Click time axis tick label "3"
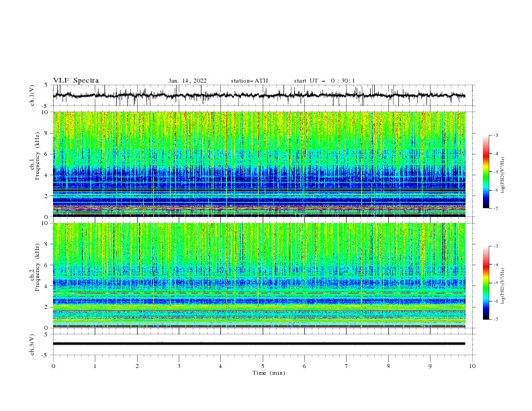532x411 pixels. [x=179, y=366]
